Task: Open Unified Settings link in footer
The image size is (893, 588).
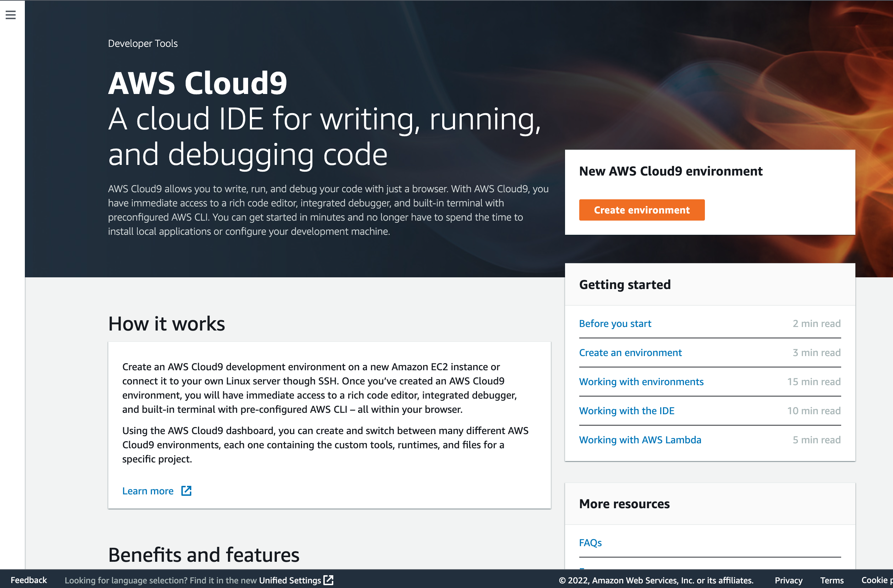Action: pos(290,580)
